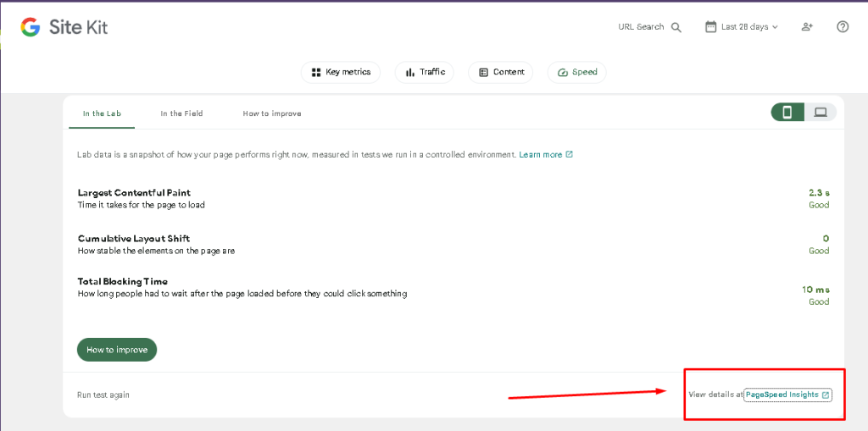
Task: Click Run test again
Action: coord(103,395)
